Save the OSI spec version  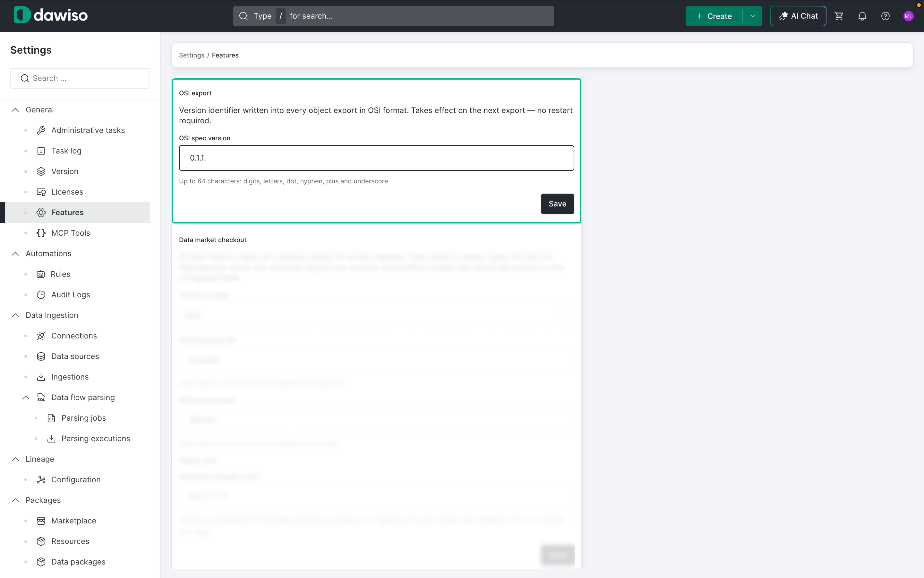click(557, 204)
